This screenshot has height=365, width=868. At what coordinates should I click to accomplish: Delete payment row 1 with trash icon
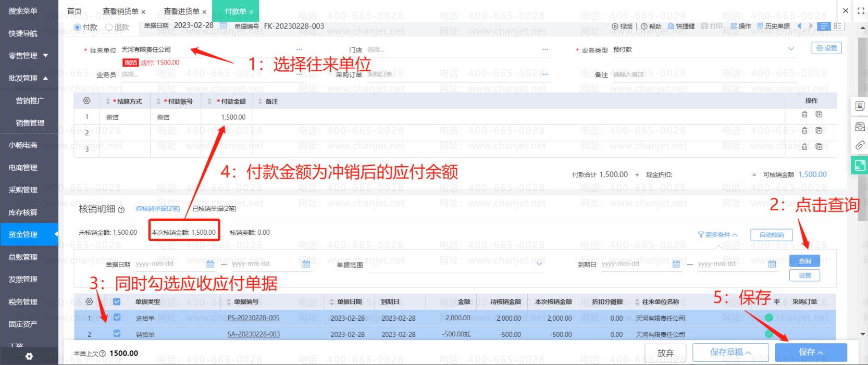click(x=804, y=115)
